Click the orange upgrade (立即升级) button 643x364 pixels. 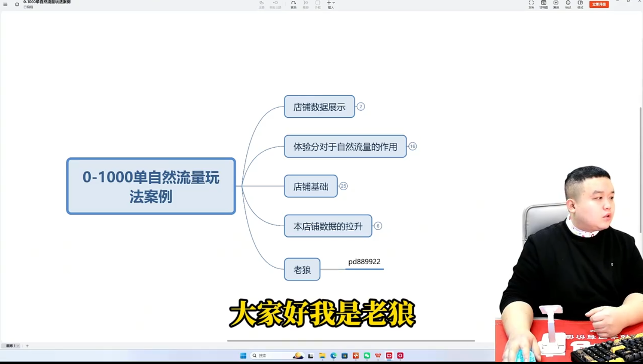tap(599, 4)
